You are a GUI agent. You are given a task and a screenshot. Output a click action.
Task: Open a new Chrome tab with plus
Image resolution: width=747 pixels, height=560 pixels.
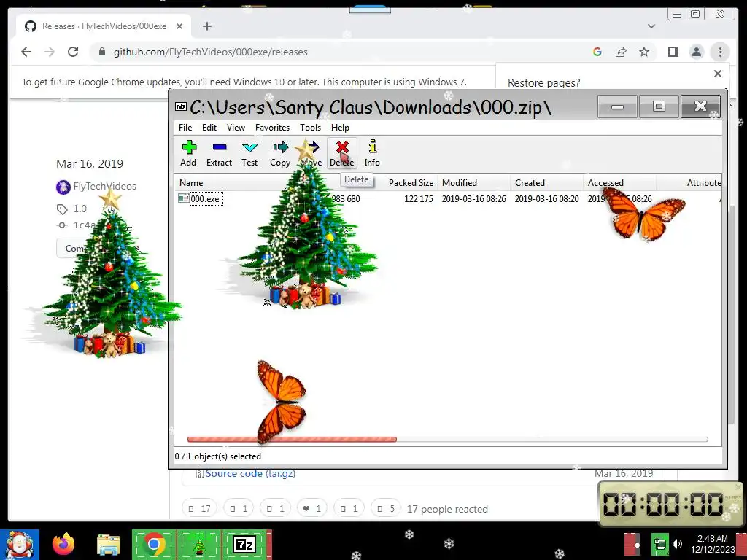pyautogui.click(x=206, y=26)
